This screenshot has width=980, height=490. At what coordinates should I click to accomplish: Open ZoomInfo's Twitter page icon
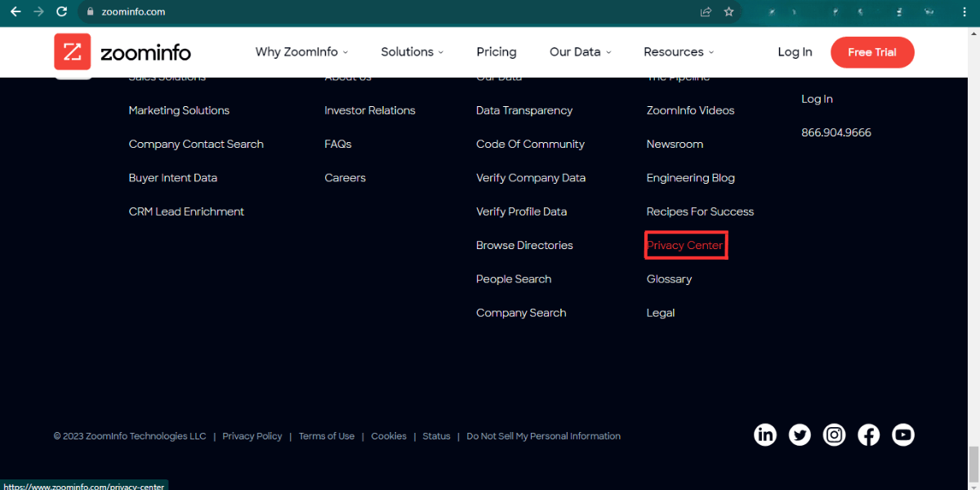tap(800, 435)
